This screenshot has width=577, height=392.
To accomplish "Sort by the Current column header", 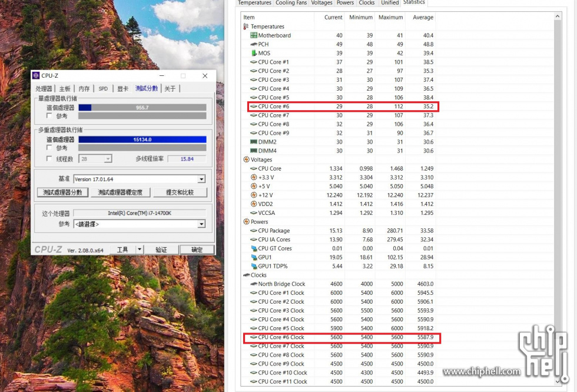I will pyautogui.click(x=329, y=17).
